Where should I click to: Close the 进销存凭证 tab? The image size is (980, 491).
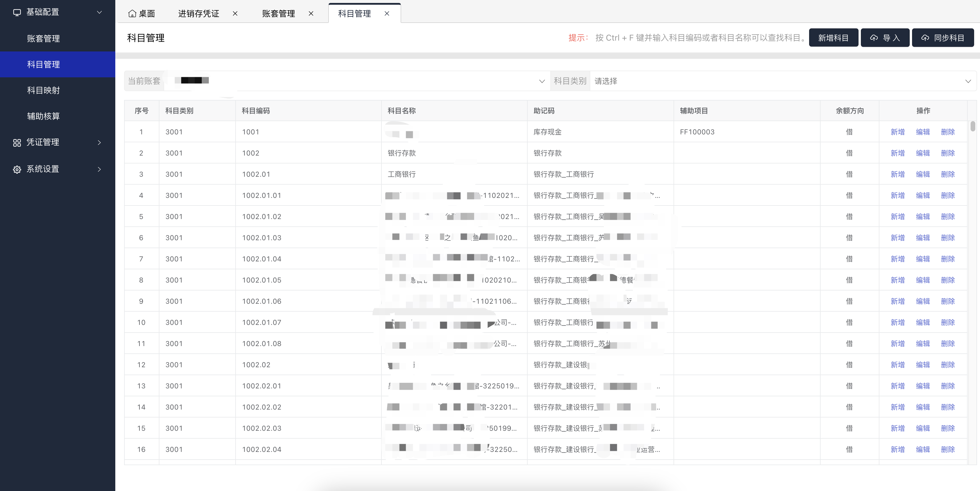click(235, 14)
